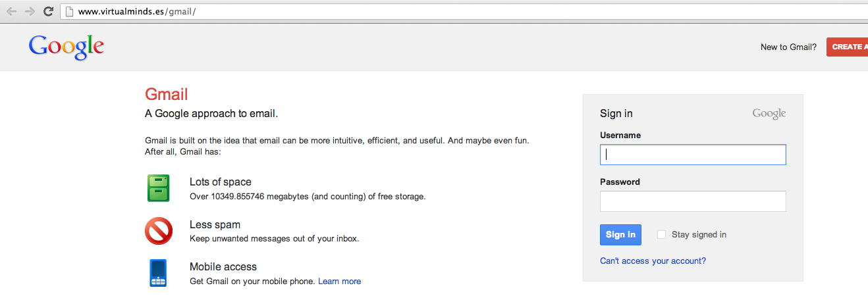The width and height of the screenshot is (868, 298).
Task: Click the blue mobile phone icon
Action: point(158,273)
